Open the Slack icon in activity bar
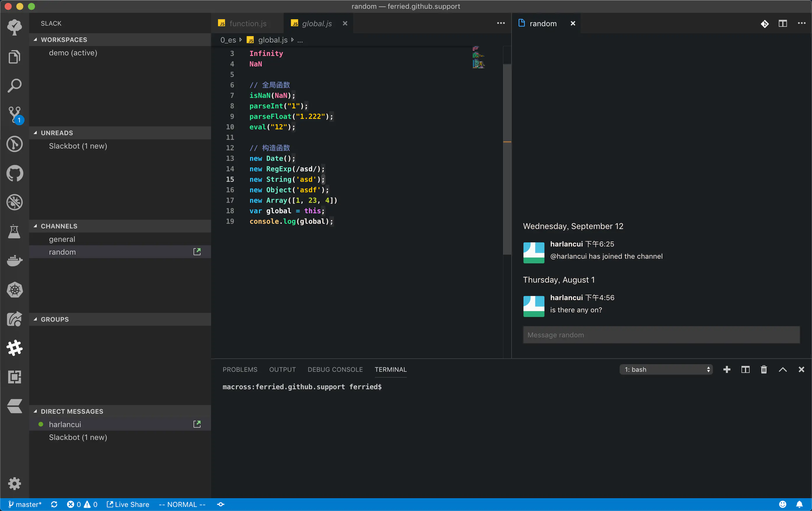Image resolution: width=812 pixels, height=511 pixels. (x=15, y=348)
